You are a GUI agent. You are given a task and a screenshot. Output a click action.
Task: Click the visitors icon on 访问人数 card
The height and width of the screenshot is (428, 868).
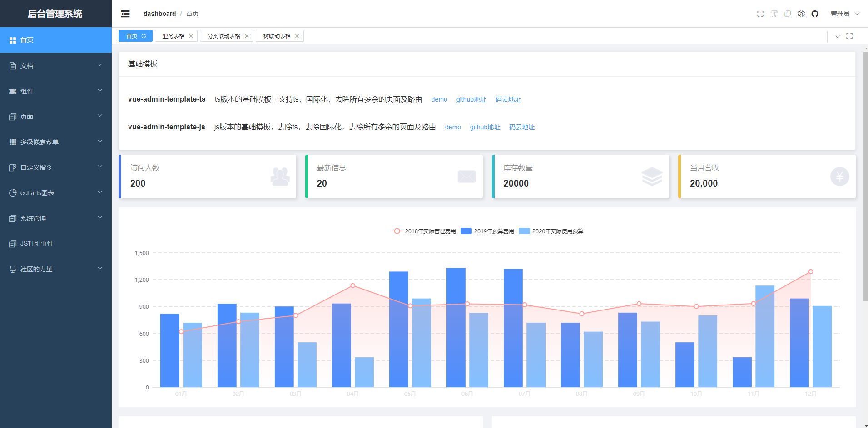pos(280,177)
